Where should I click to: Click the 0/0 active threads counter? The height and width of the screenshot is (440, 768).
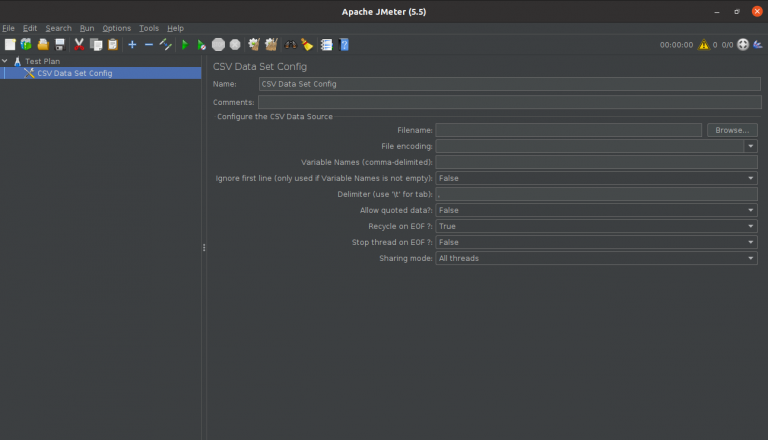click(x=727, y=45)
